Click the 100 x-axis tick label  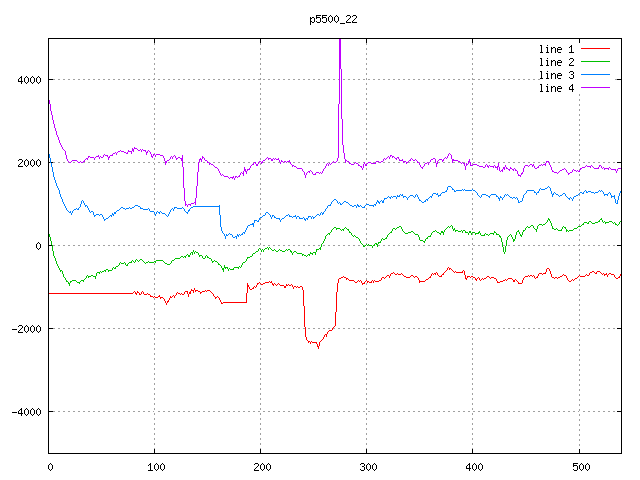[155, 466]
